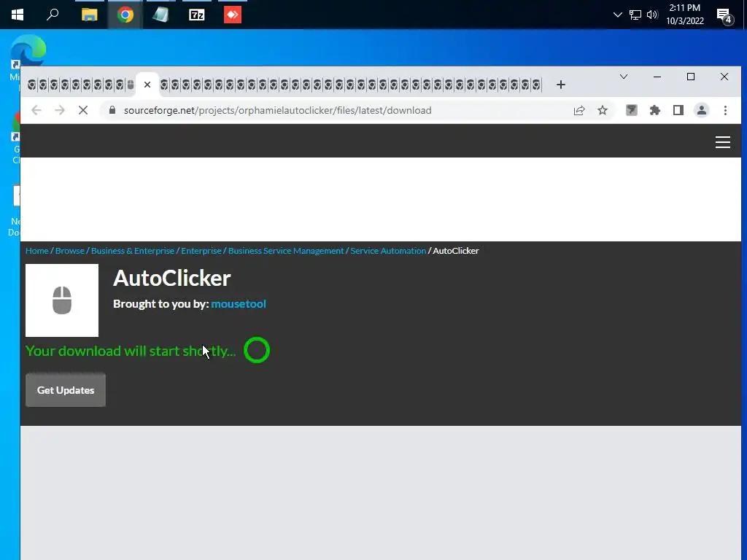Bookmark this page with star
Viewport: 747px width, 560px height.
coord(602,111)
